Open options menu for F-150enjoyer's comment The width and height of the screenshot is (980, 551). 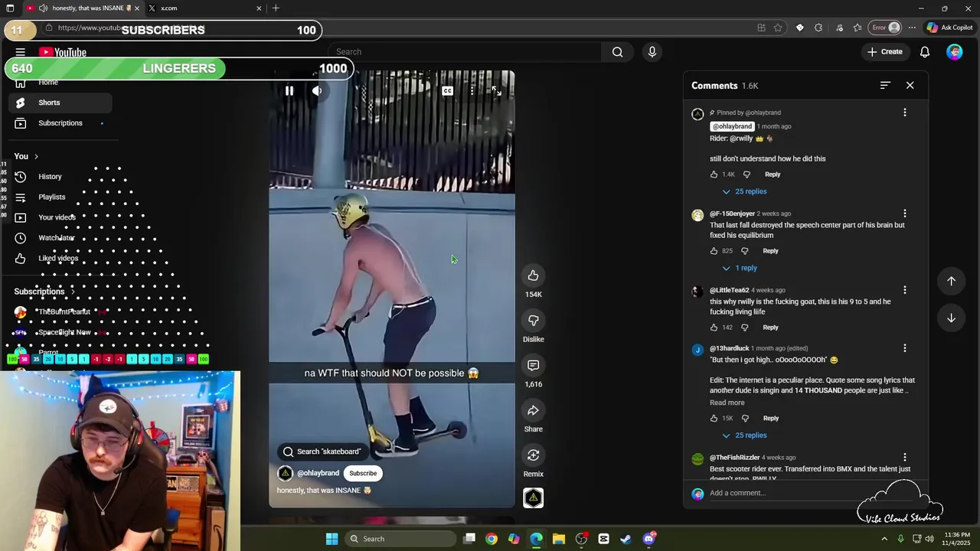(905, 214)
